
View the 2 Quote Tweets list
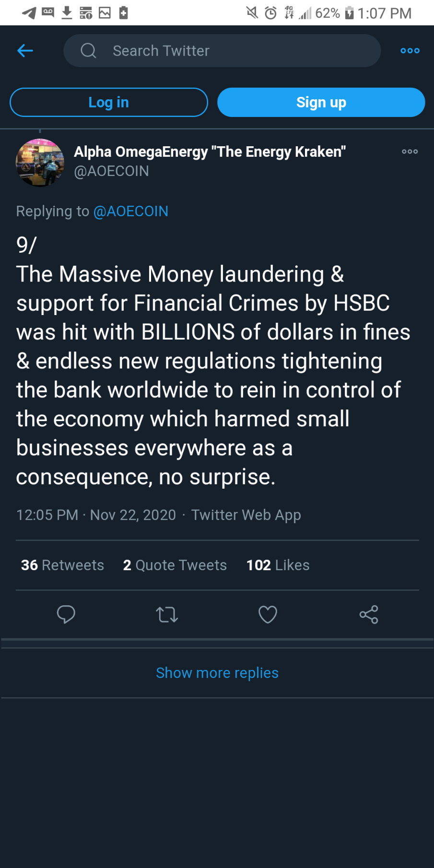[x=175, y=565]
